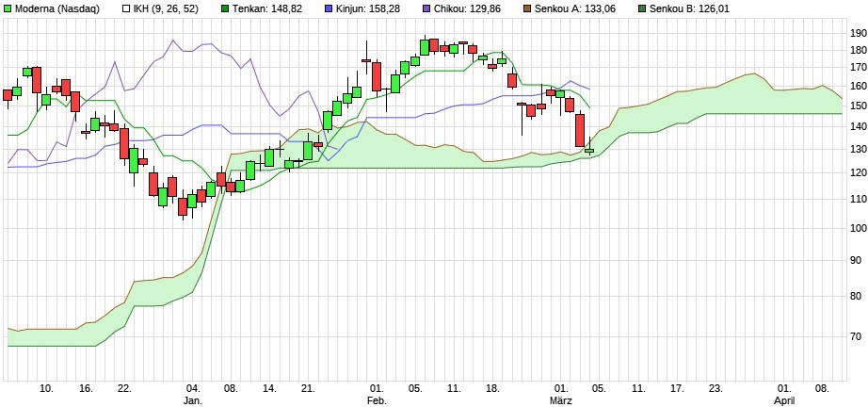This screenshot has width=868, height=407.
Task: Click the '16.' date axis label
Action: 86,388
